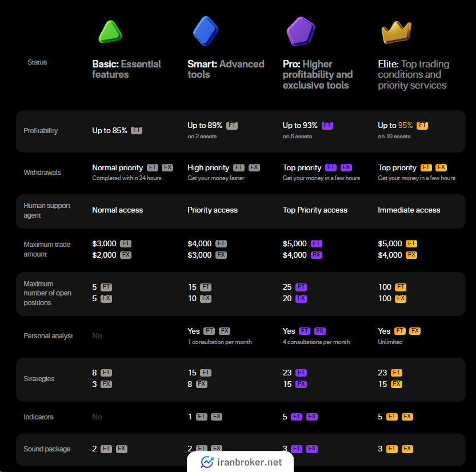Click the 'Indicators' row label
Screen dimensions: 476x472
point(38,417)
